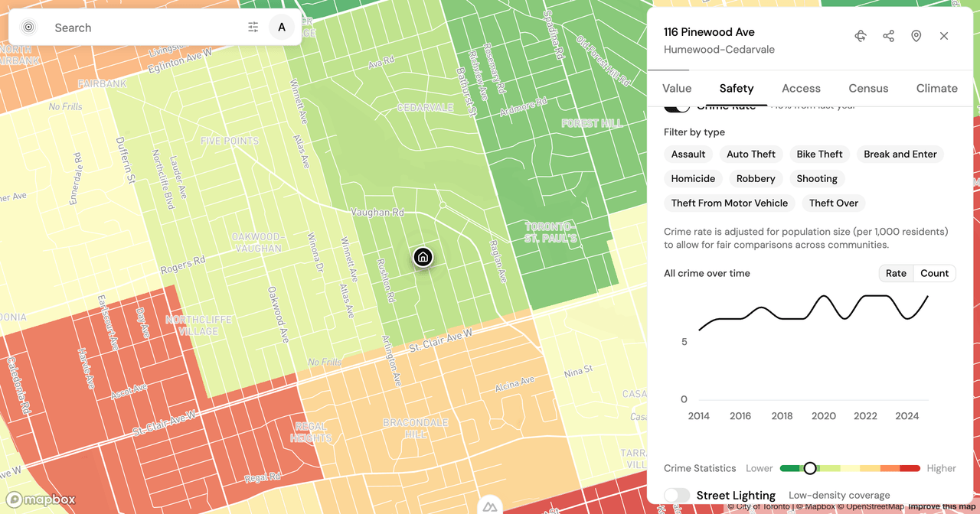Click the Humewood-Cedarvale subtitle
Image resolution: width=980 pixels, height=514 pixels.
point(719,50)
